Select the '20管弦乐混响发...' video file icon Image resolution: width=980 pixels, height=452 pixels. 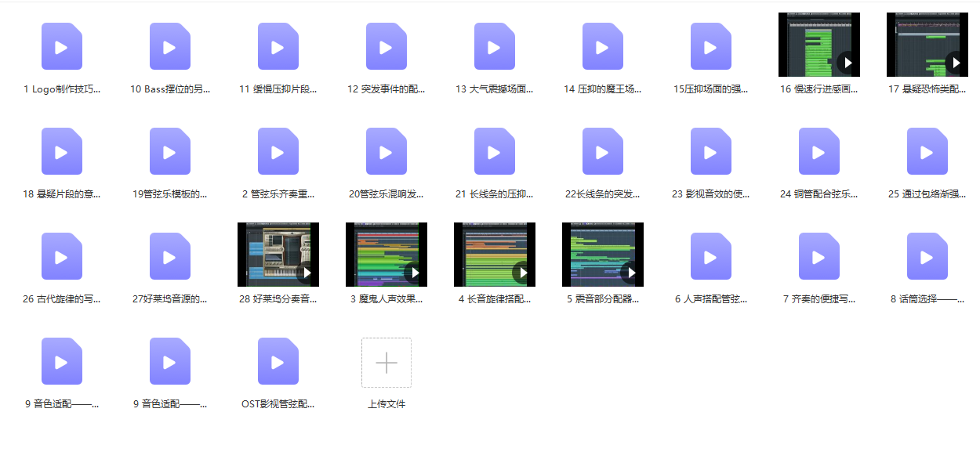387,151
